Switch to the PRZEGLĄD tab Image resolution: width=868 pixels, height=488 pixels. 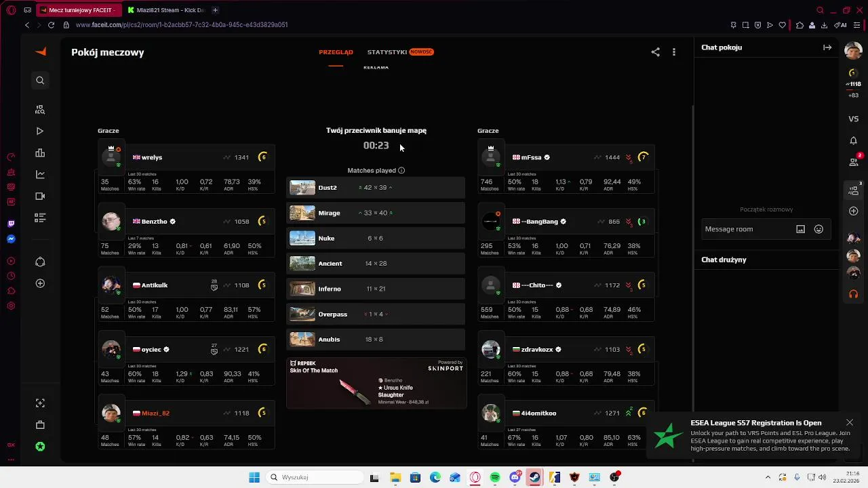336,52
